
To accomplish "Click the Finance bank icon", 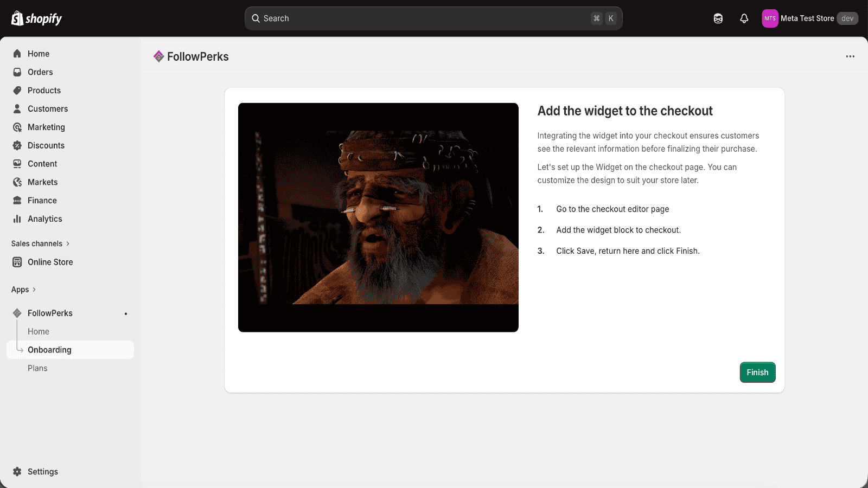I will [x=17, y=201].
